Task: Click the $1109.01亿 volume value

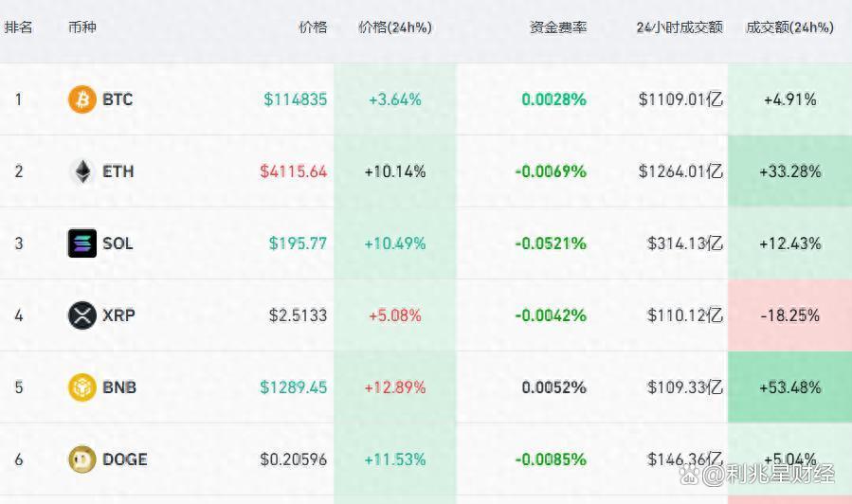Action: (x=680, y=99)
